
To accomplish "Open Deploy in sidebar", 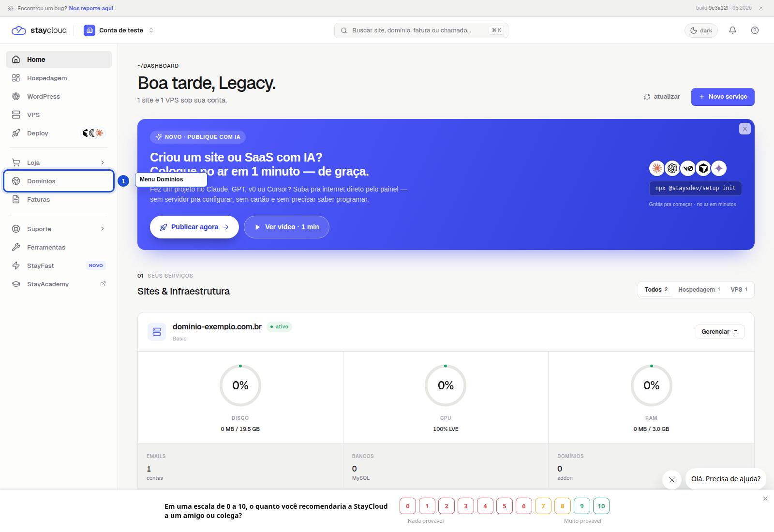I will 59,133.
